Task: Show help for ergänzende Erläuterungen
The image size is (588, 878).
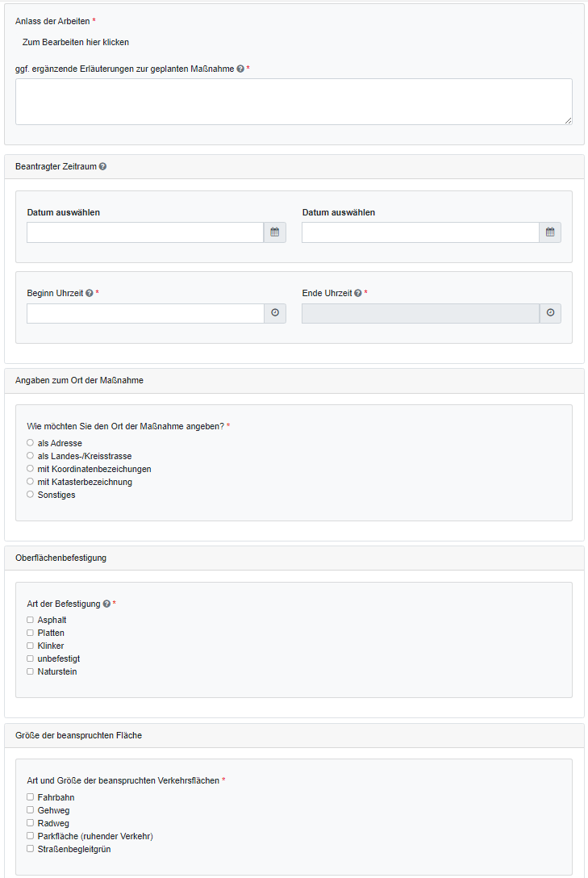Action: point(240,69)
